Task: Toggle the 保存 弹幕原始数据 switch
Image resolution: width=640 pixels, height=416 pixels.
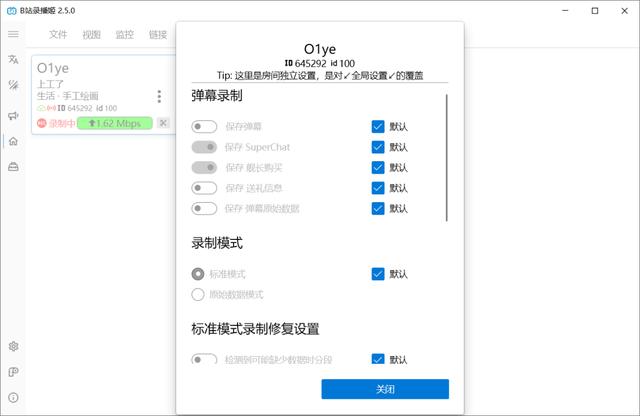Action: point(204,209)
